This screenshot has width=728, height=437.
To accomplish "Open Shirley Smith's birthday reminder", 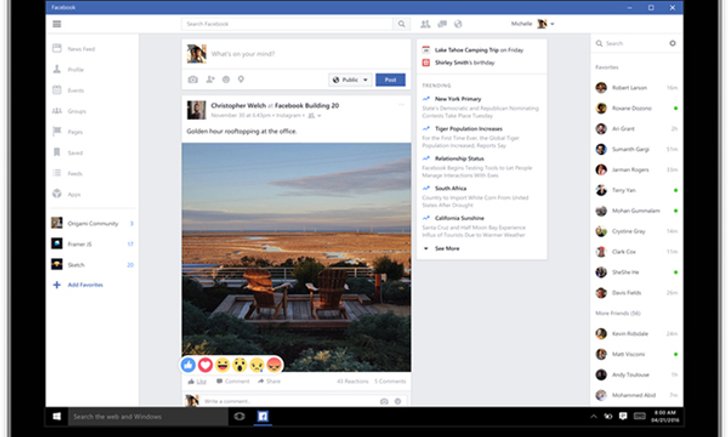I will tap(464, 63).
